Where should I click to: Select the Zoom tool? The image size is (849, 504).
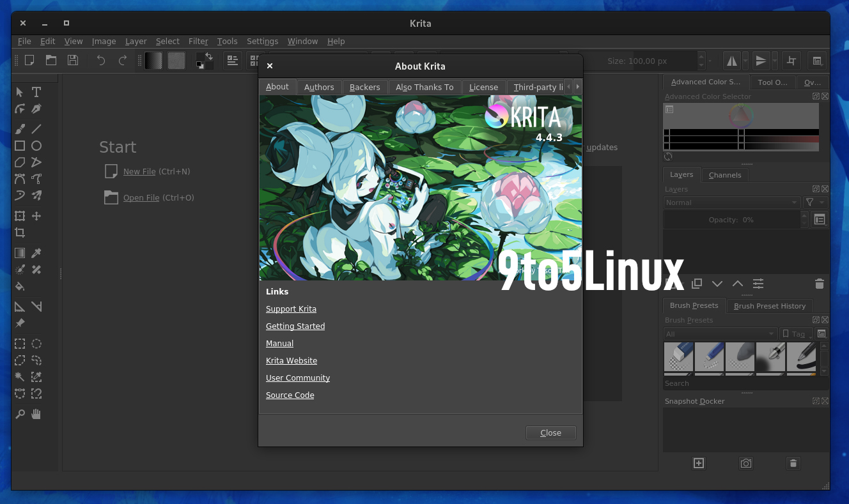coord(20,414)
